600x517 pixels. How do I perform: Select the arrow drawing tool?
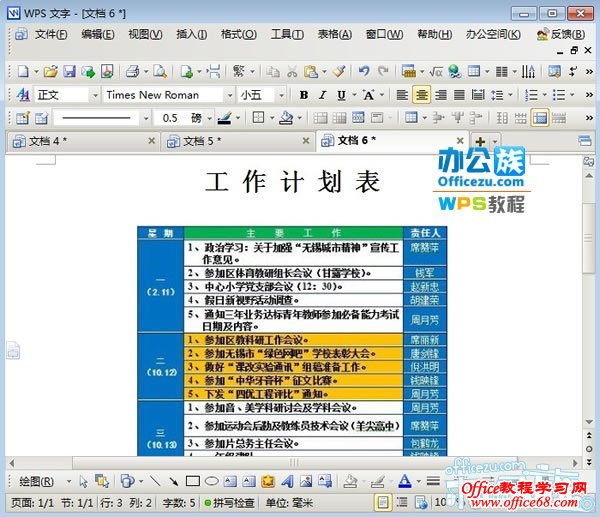[x=173, y=481]
